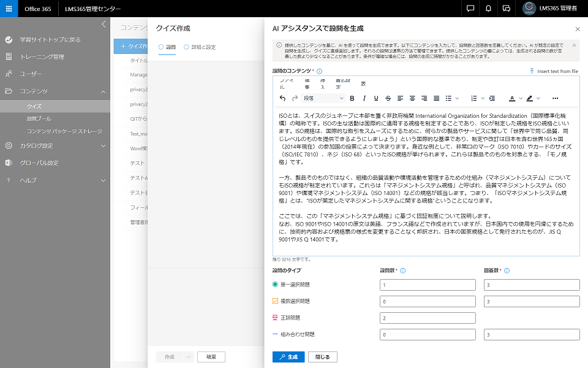Click the matching question answer count field
The image size is (588, 368).
click(532, 335)
